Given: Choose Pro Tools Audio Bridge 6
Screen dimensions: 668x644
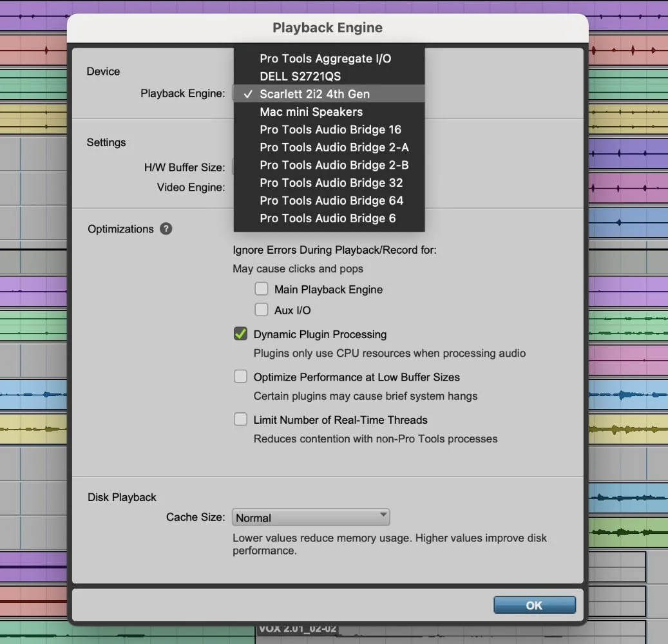Looking at the screenshot, I should click(329, 218).
